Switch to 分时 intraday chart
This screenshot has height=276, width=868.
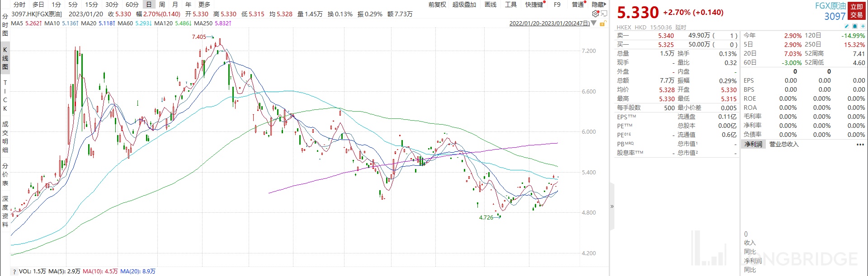click(19, 5)
